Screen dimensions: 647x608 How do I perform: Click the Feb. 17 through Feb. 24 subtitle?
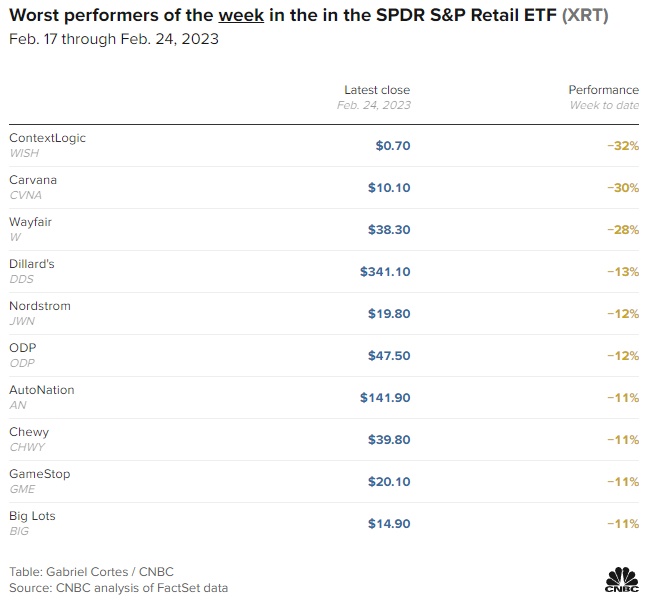pyautogui.click(x=113, y=40)
